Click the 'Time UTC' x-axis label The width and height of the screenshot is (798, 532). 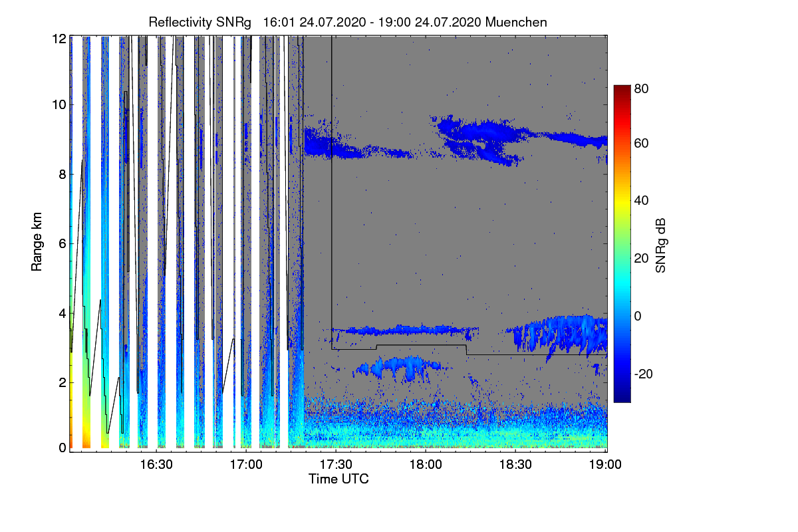point(338,479)
